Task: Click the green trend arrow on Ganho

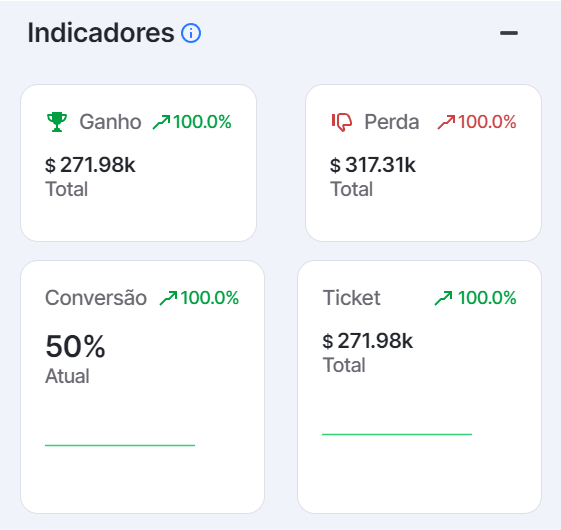Action: tap(161, 122)
